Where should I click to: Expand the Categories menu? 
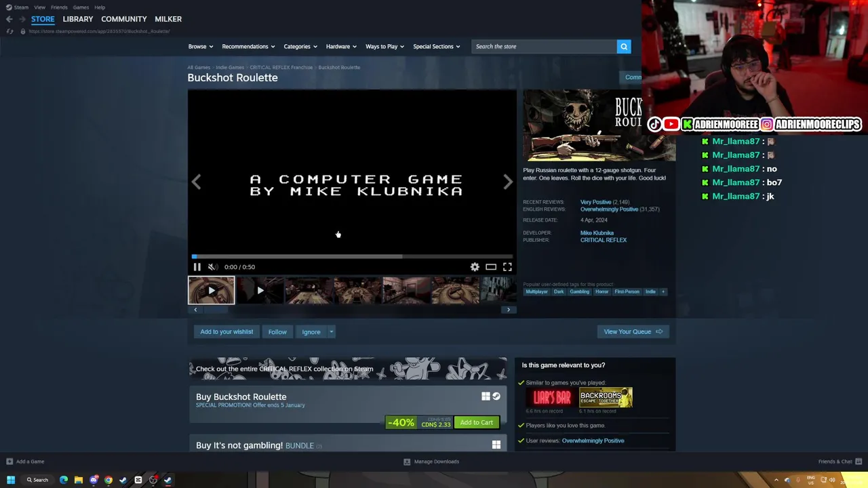click(x=300, y=47)
